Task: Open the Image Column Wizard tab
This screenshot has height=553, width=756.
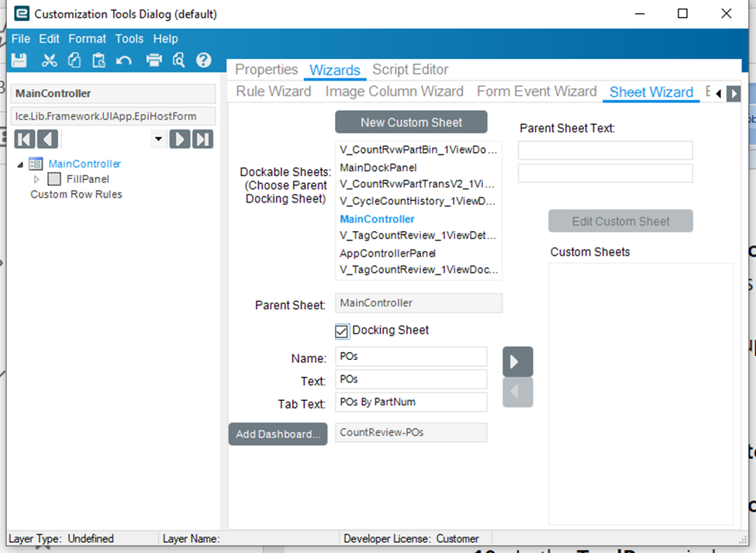Action: 394,92
